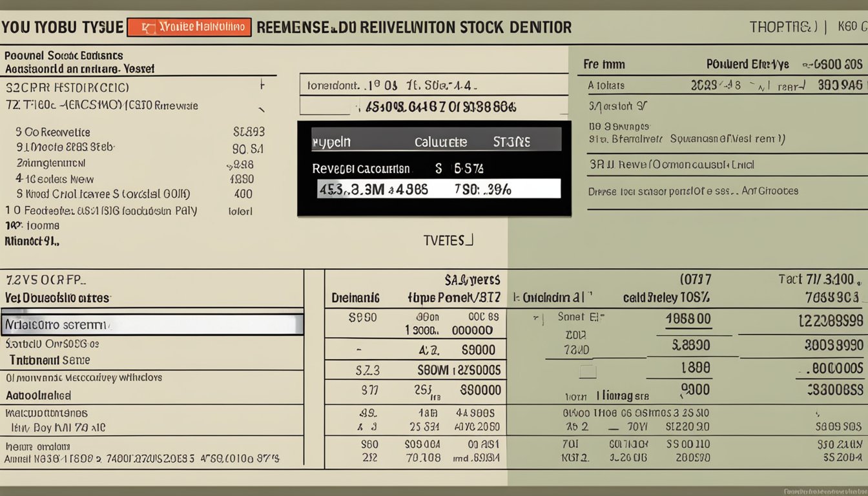This screenshot has width=868, height=496.
Task: Click the 'Tact 7I/ 3400' header at far right
Action: click(820, 280)
